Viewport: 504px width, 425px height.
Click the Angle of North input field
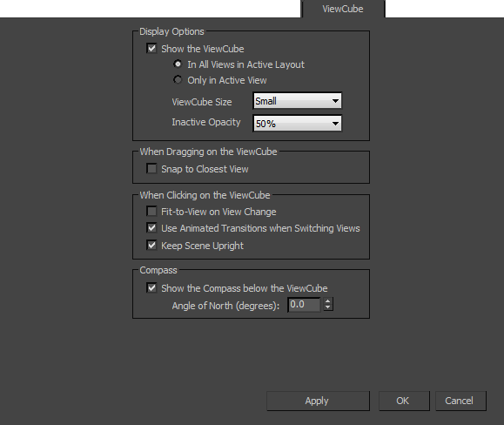pos(304,305)
